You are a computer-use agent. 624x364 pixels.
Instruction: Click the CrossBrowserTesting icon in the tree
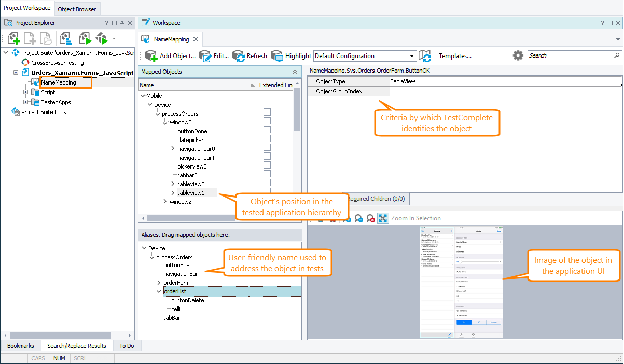pos(26,63)
